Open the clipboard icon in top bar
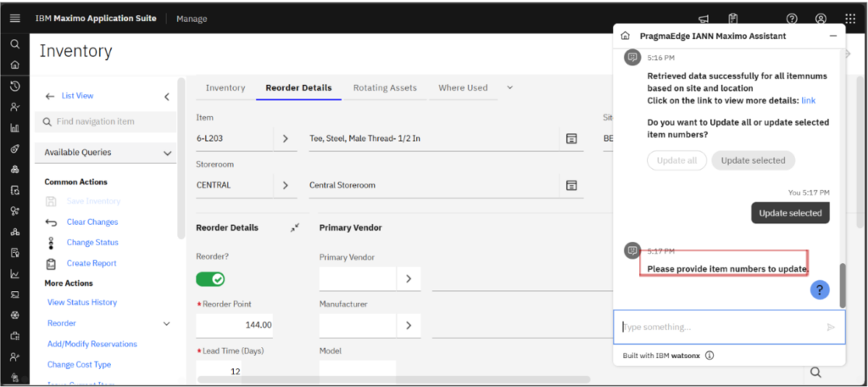868x387 pixels. point(733,19)
